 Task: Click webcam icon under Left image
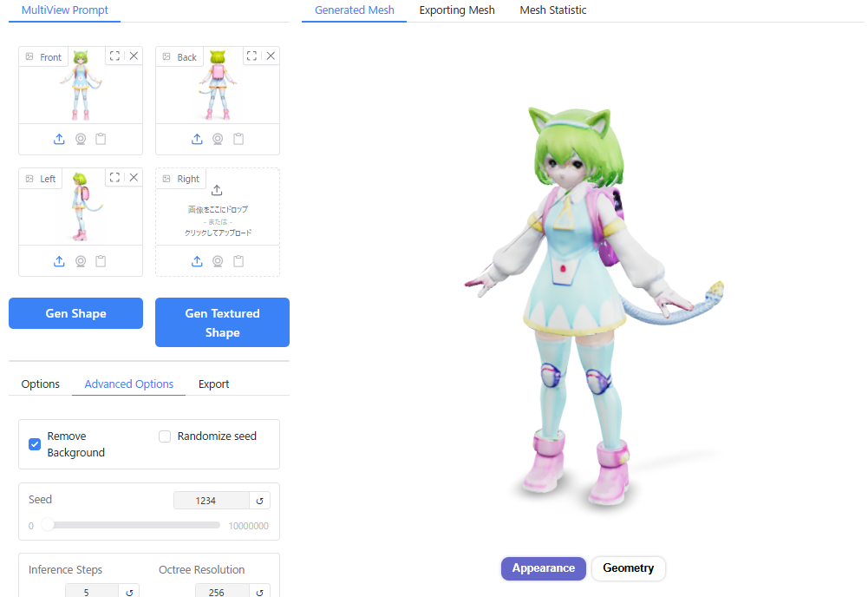81,261
